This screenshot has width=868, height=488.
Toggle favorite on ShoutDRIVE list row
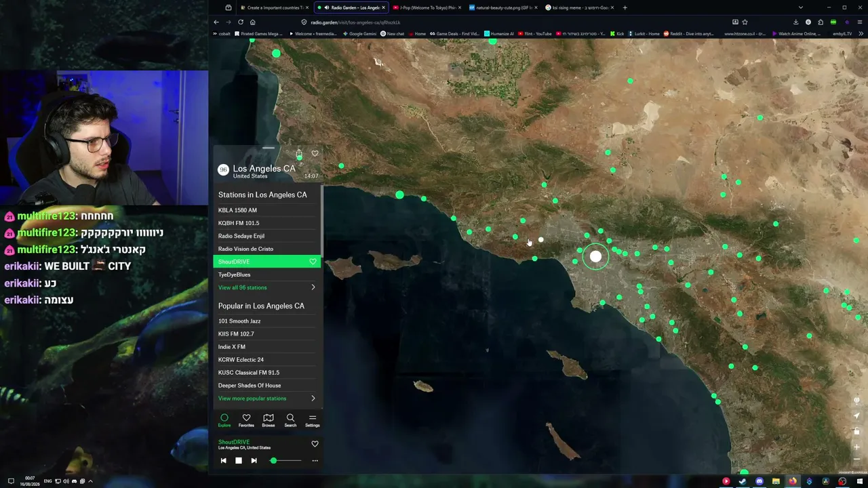pyautogui.click(x=313, y=262)
